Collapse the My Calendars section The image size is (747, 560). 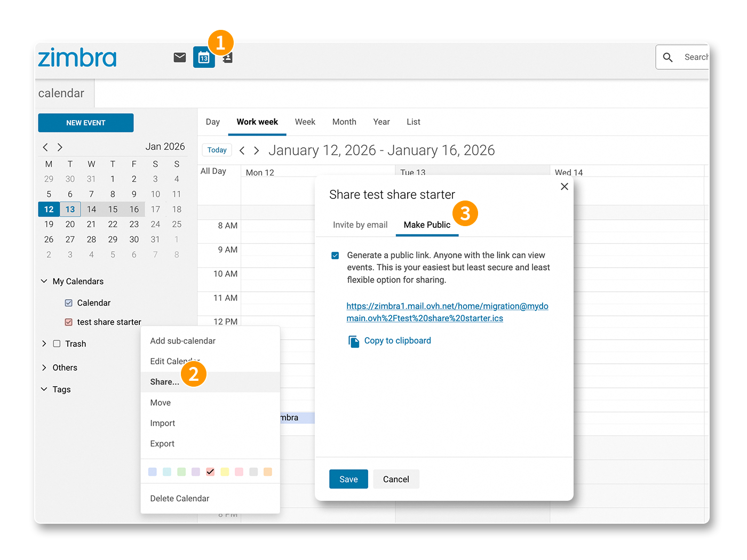click(44, 281)
